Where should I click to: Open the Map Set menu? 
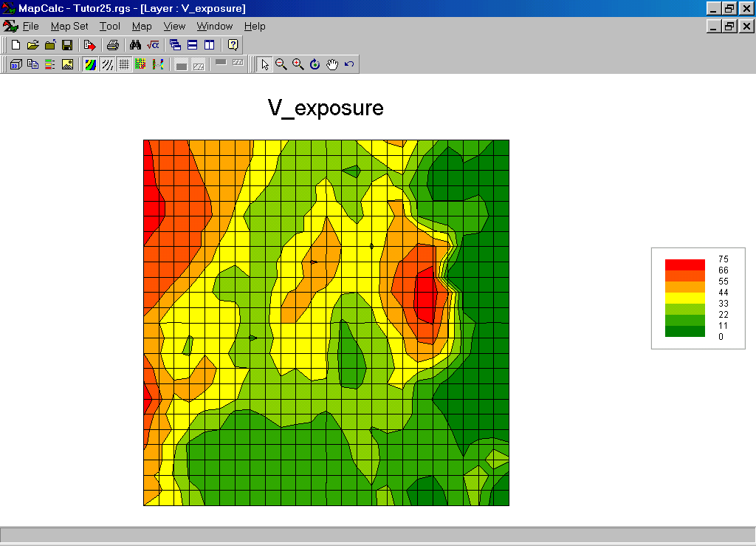(69, 26)
